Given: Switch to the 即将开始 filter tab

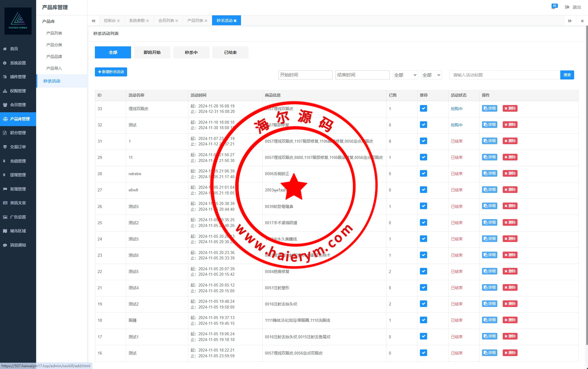Looking at the screenshot, I should click(152, 52).
